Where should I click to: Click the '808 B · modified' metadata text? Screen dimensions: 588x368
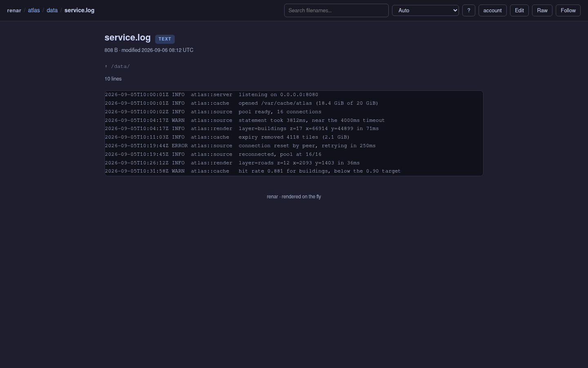point(149,50)
